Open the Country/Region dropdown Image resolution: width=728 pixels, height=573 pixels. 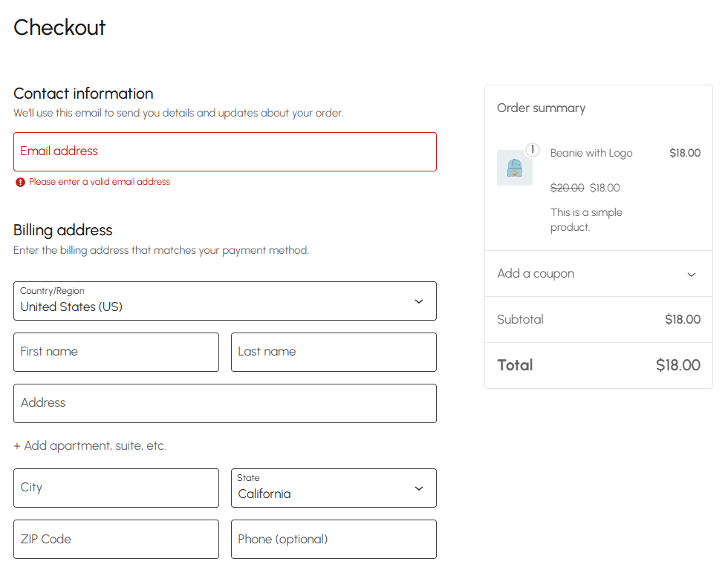(x=224, y=301)
